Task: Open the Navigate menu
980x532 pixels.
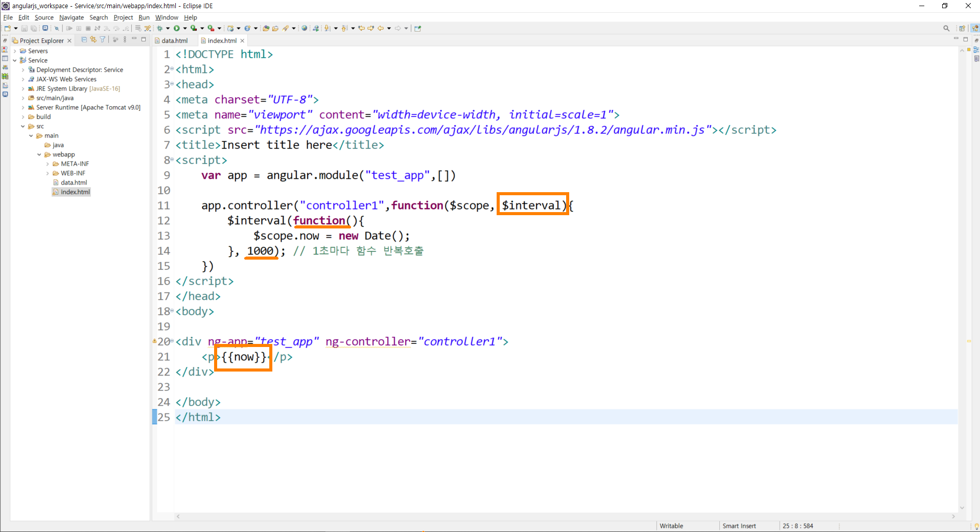Action: click(72, 17)
